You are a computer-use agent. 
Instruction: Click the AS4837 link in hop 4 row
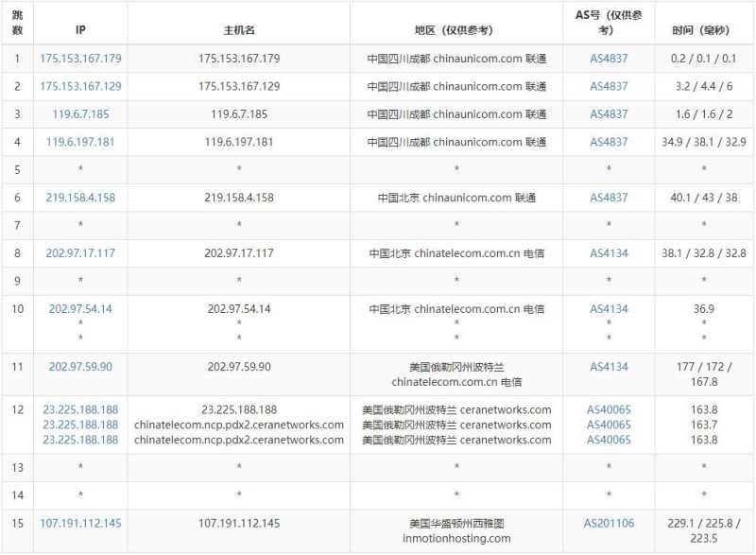(609, 142)
